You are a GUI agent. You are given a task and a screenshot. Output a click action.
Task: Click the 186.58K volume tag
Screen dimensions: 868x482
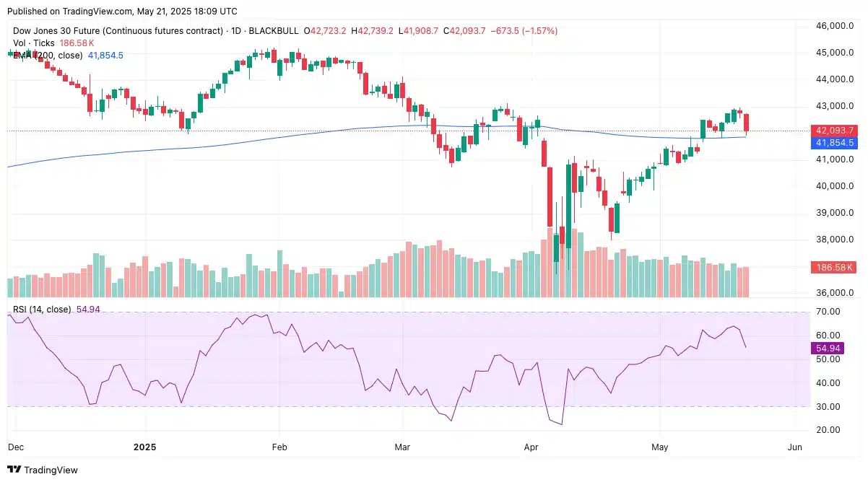(x=835, y=268)
